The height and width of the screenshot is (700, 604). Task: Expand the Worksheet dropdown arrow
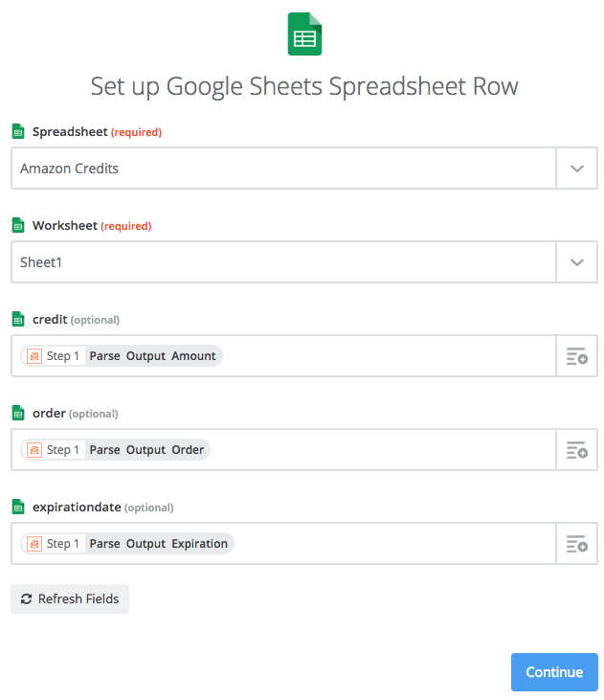[x=576, y=262]
